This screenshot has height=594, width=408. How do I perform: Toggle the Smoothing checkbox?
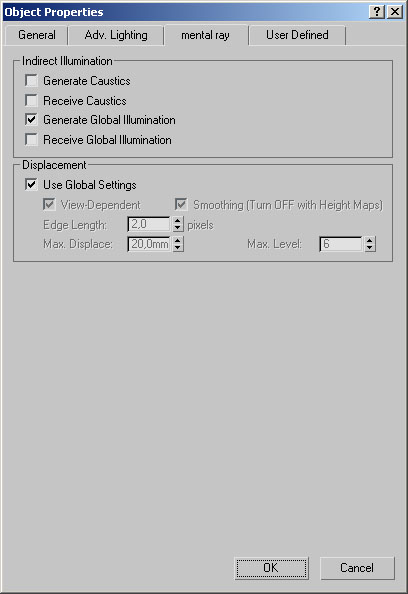(x=181, y=205)
